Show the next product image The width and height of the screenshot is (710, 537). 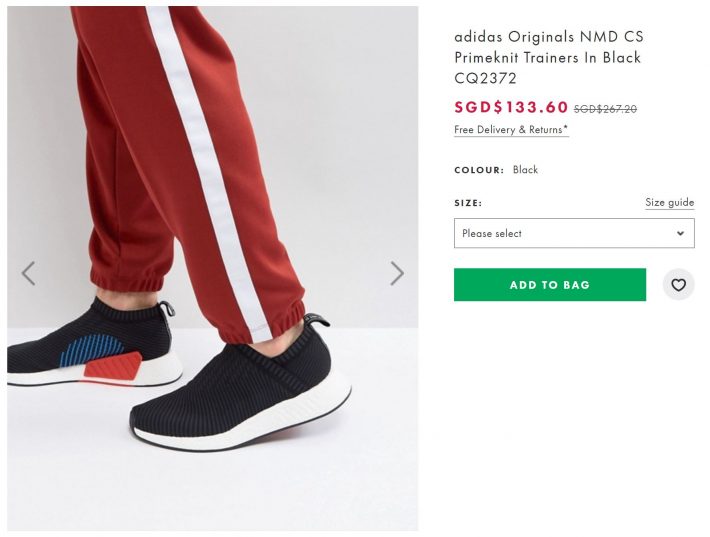click(397, 273)
